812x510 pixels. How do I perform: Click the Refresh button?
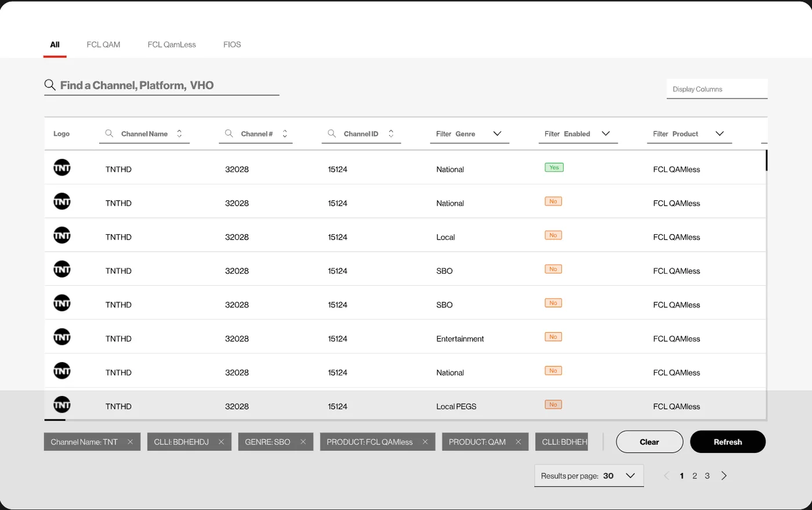[x=728, y=442]
